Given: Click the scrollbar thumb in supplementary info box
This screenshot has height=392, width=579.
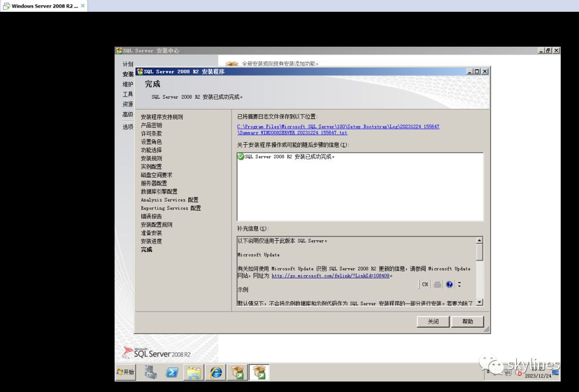Looking at the screenshot, I should 479,253.
